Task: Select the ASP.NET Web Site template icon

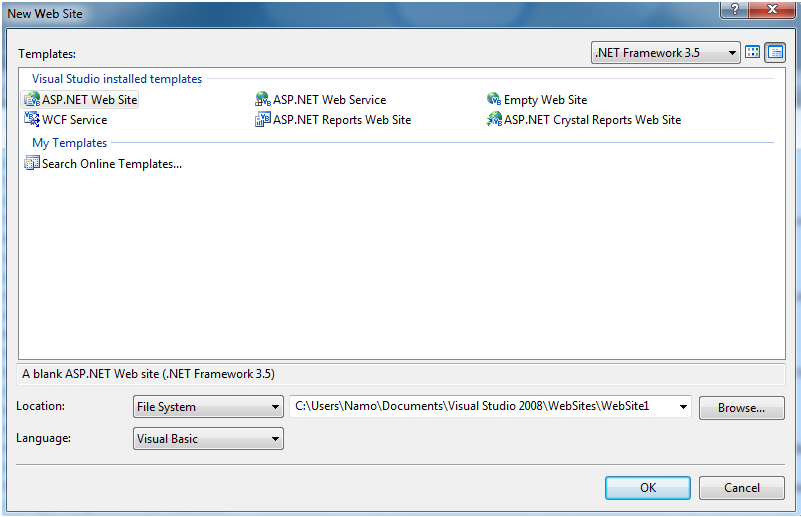Action: 32,100
